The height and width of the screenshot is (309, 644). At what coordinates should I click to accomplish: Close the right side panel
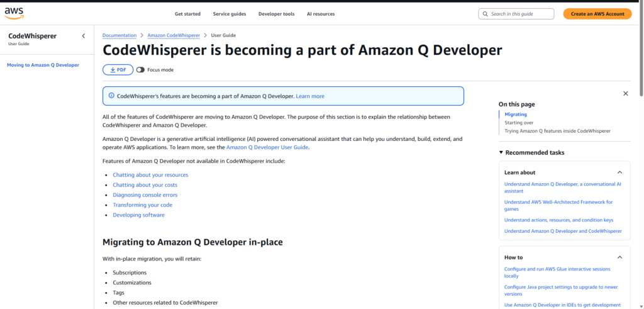625,93
